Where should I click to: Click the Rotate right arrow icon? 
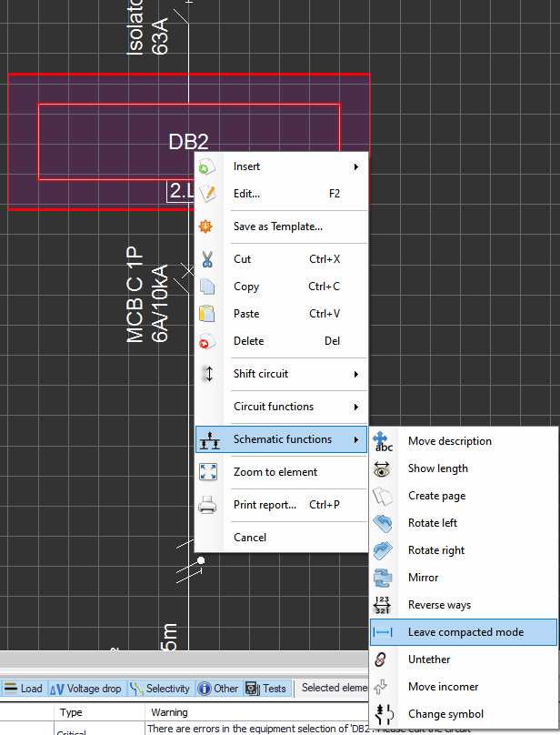[x=383, y=550]
